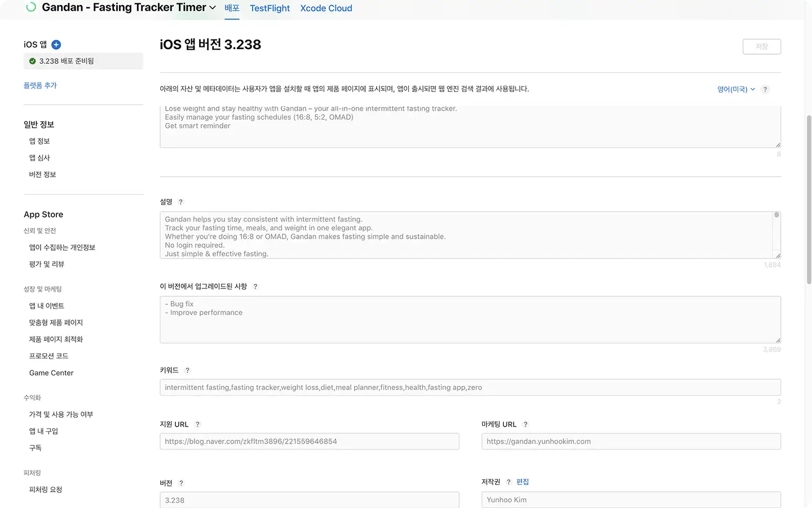Viewport: 812px width, 508px height.
Task: Open help icon next to 마케팅 URL
Action: (525, 424)
